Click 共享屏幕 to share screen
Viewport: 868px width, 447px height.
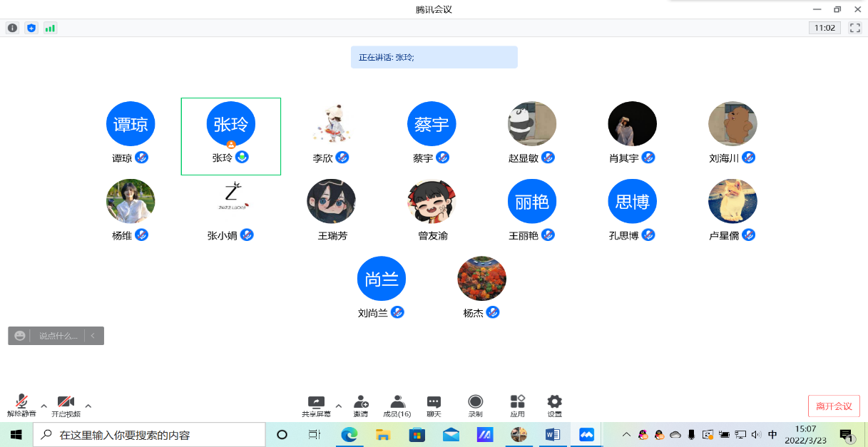click(x=316, y=405)
